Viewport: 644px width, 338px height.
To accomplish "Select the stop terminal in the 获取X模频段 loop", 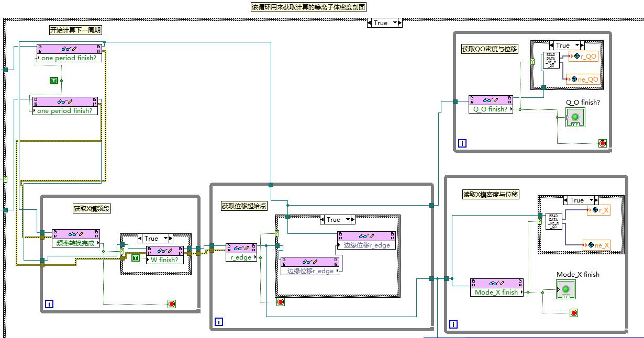I will [171, 304].
